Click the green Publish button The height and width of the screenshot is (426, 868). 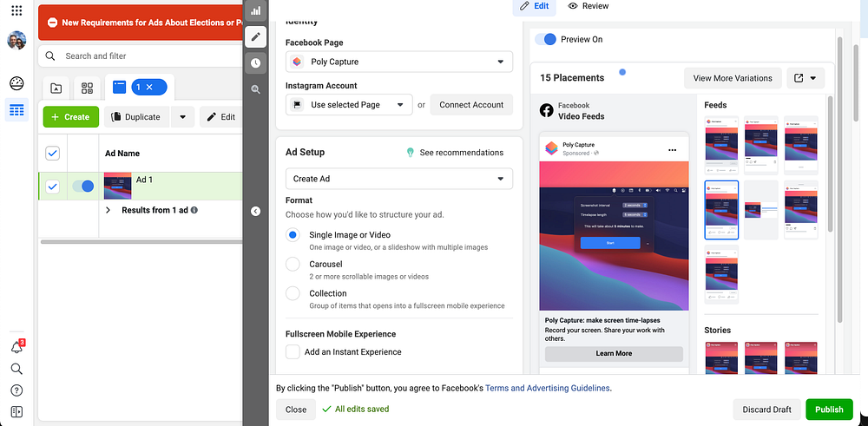[x=829, y=410]
